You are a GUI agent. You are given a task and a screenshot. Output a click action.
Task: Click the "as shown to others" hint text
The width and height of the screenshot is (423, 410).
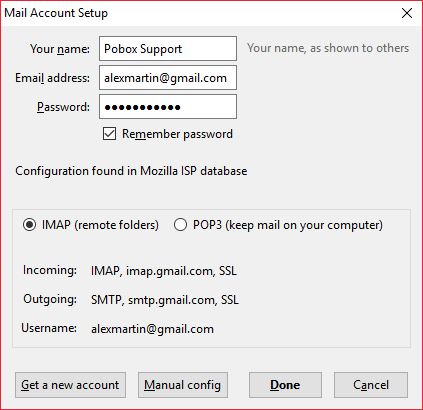coord(359,48)
